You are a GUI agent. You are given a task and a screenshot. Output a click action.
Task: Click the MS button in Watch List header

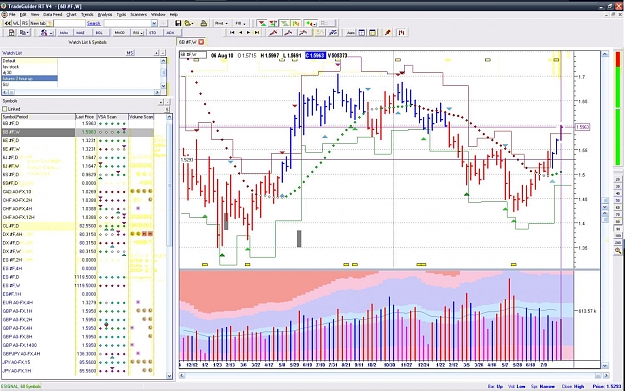(x=130, y=53)
